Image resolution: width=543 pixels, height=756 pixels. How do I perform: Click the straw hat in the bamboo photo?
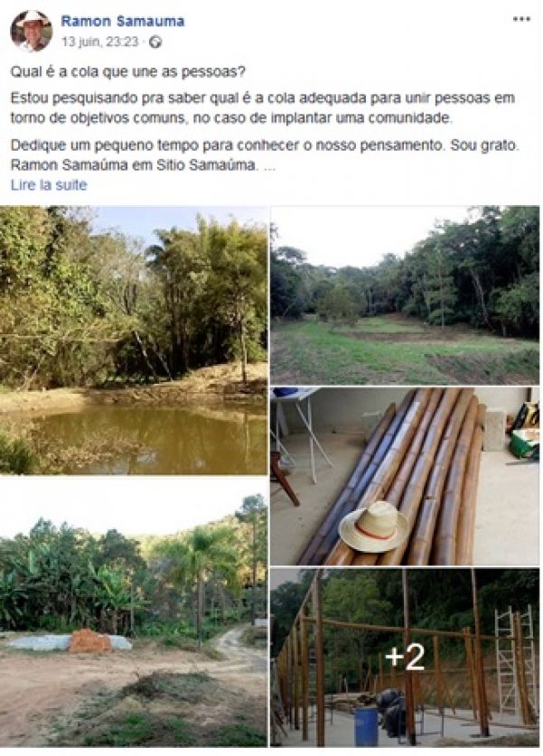[x=373, y=527]
